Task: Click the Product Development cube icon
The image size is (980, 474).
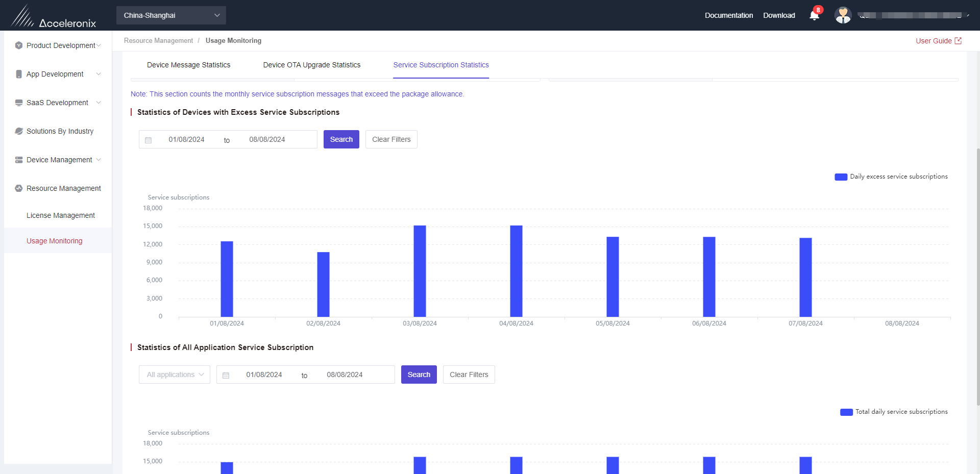Action: [19, 45]
